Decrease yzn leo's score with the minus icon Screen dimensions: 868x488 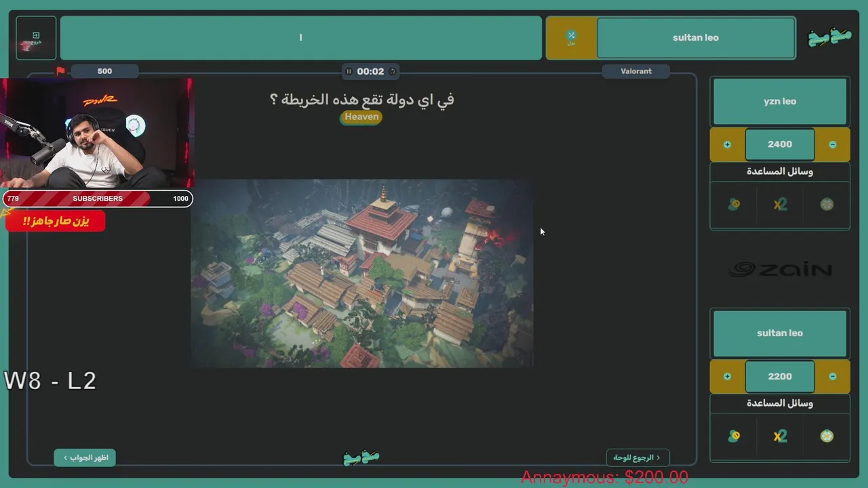tap(833, 144)
